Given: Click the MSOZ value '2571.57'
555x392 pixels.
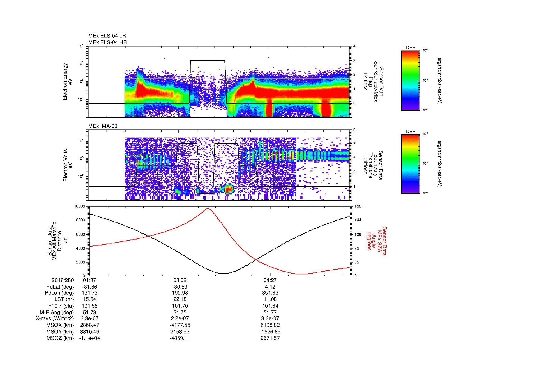Looking at the screenshot, I should tap(270, 338).
